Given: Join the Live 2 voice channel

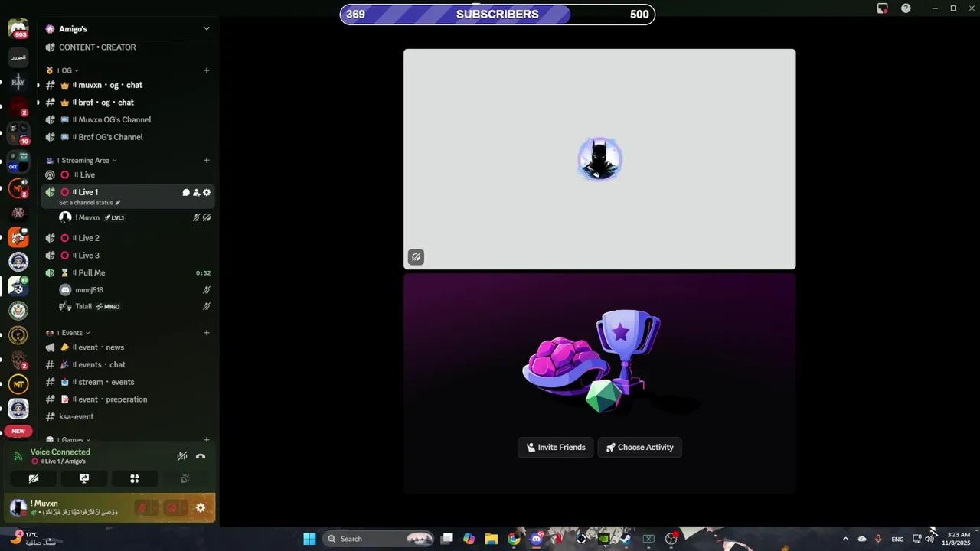Looking at the screenshot, I should 128,238.
